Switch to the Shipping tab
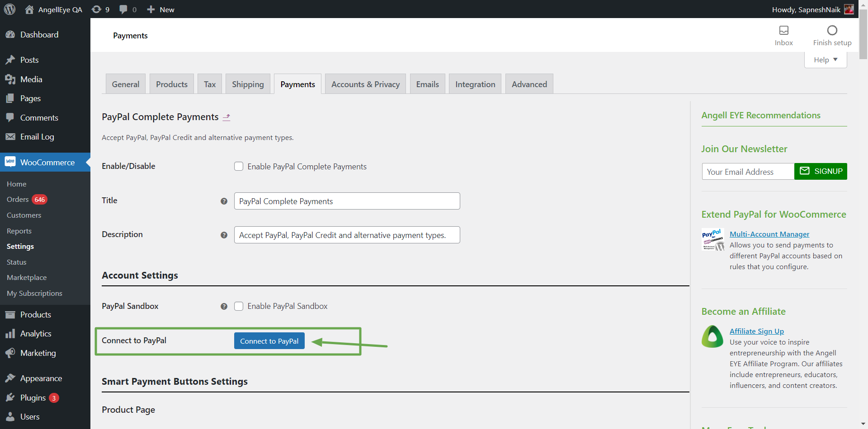The width and height of the screenshot is (868, 429). click(248, 84)
